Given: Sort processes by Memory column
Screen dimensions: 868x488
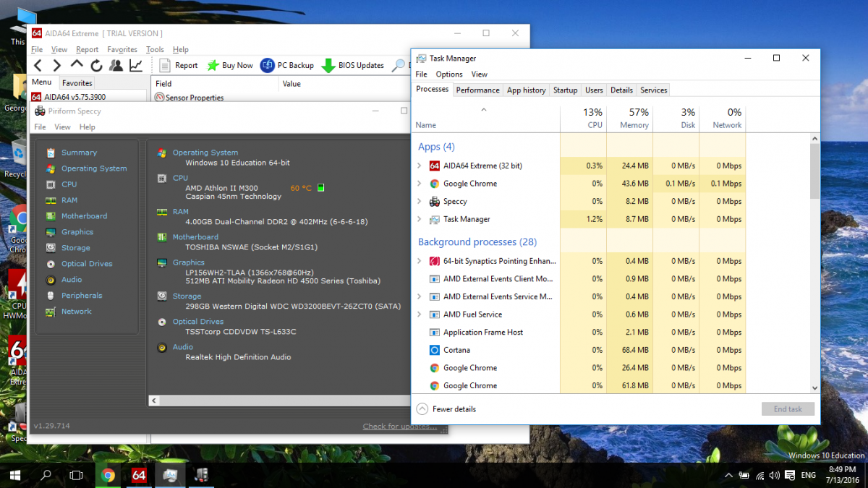Looking at the screenshot, I should tap(629, 119).
